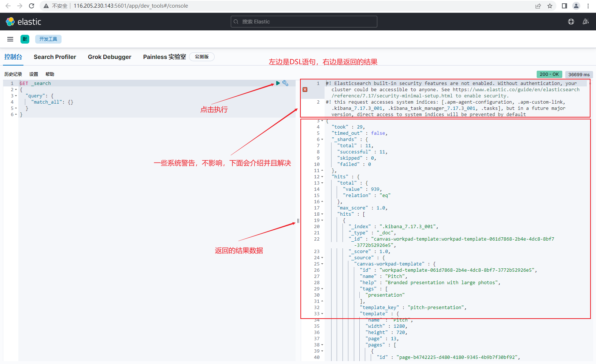The width and height of the screenshot is (596, 364).
Task: Click the Elastic logo
Action: coord(23,22)
